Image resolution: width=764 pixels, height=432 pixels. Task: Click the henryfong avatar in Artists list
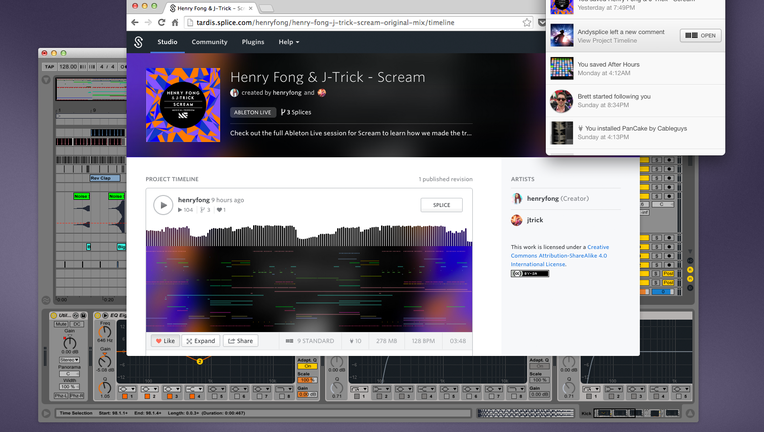pos(517,198)
